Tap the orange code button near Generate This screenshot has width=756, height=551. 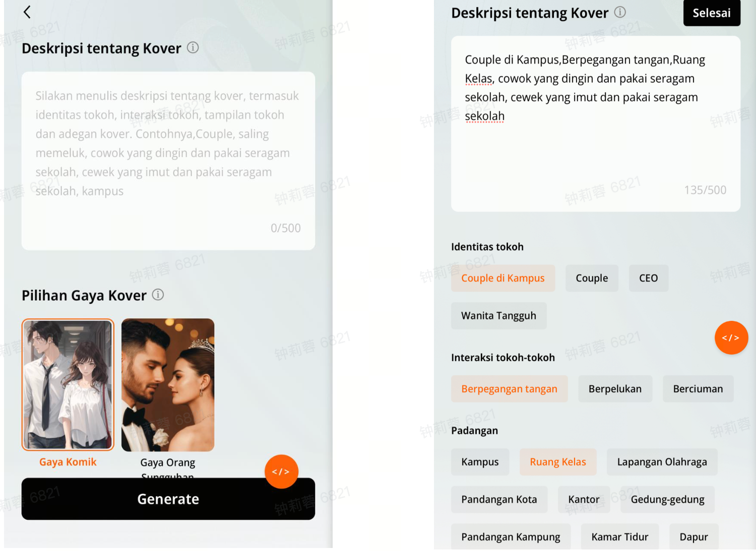[x=281, y=471]
